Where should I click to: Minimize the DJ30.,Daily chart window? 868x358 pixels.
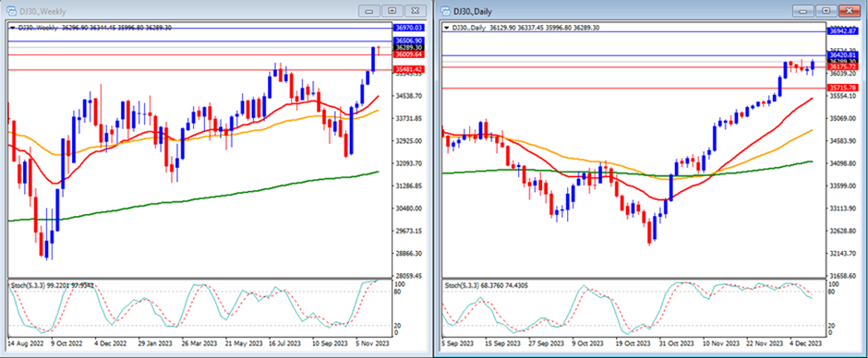(x=803, y=10)
